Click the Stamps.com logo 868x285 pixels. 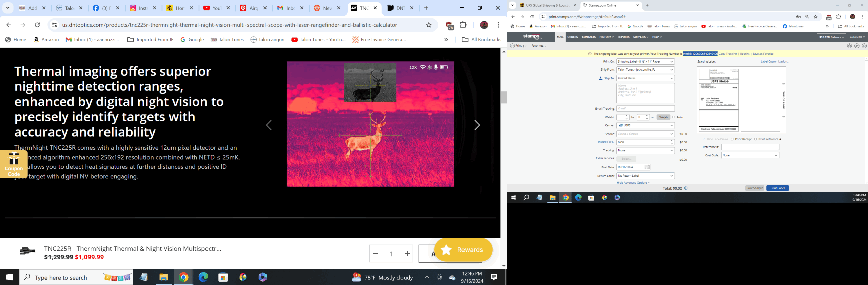click(x=533, y=37)
